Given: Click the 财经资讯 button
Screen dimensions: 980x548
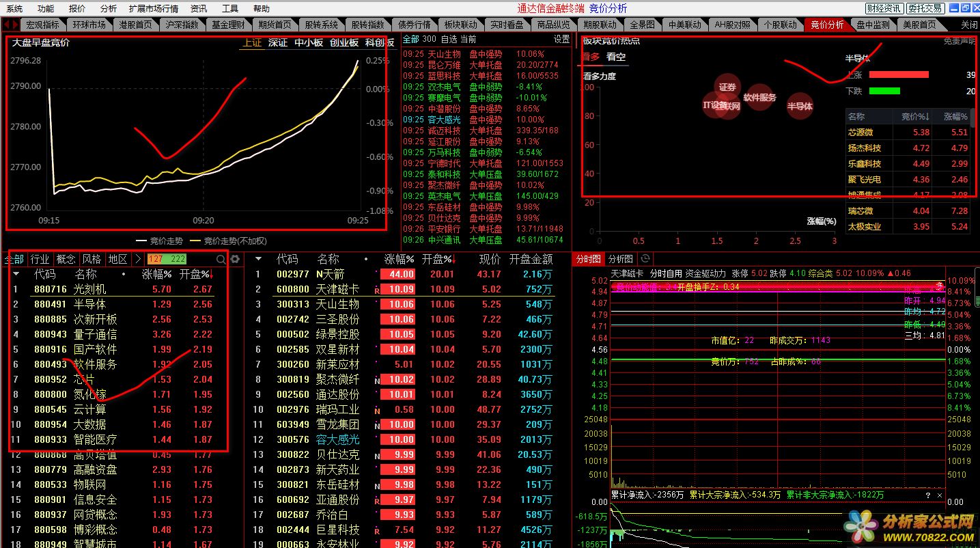Looking at the screenshot, I should tap(884, 8).
